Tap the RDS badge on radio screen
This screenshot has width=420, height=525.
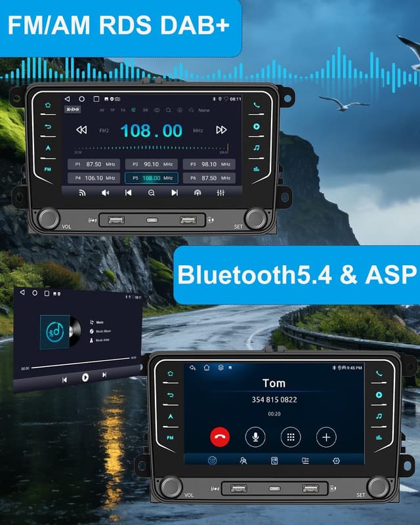[x=72, y=110]
